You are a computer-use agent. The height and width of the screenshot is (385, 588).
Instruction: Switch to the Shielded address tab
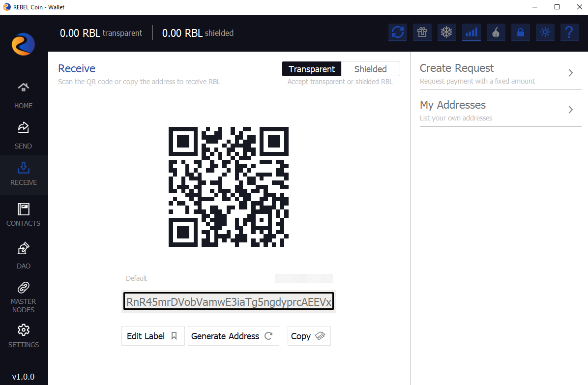pyautogui.click(x=371, y=69)
